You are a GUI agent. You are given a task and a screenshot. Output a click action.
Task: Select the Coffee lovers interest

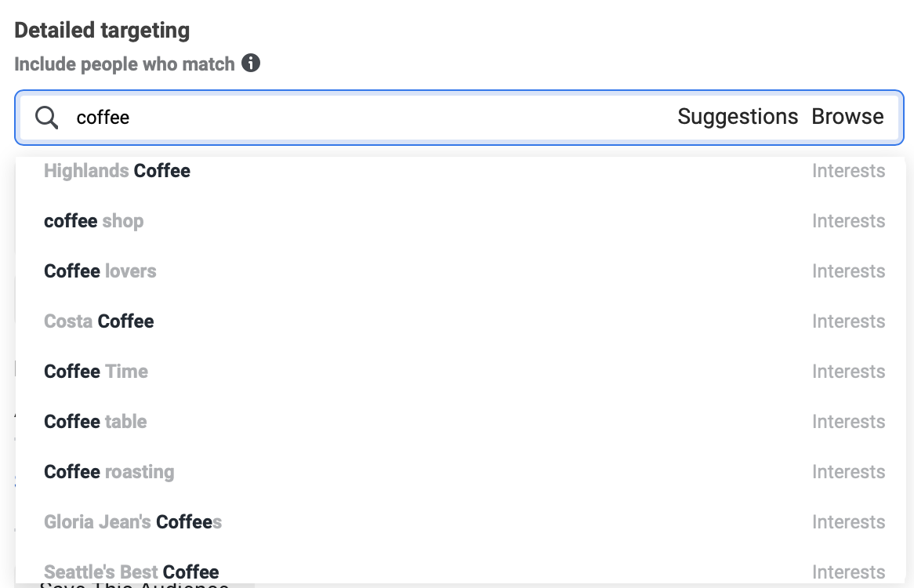pos(100,271)
